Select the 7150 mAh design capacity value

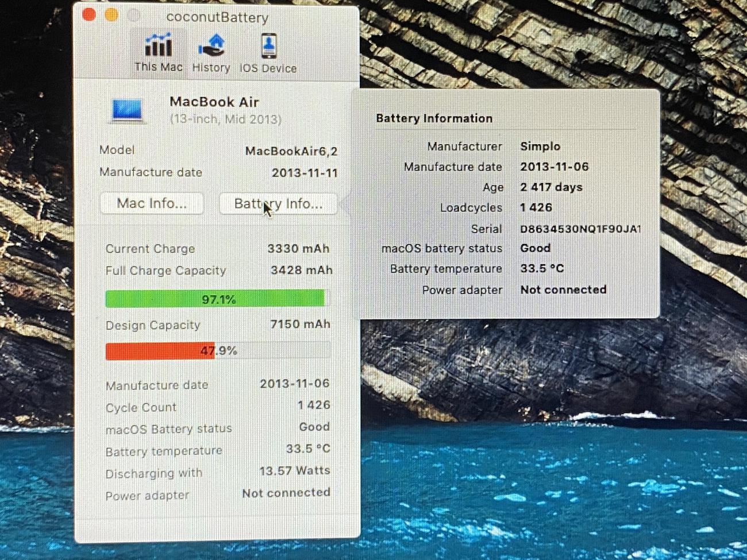pyautogui.click(x=300, y=324)
